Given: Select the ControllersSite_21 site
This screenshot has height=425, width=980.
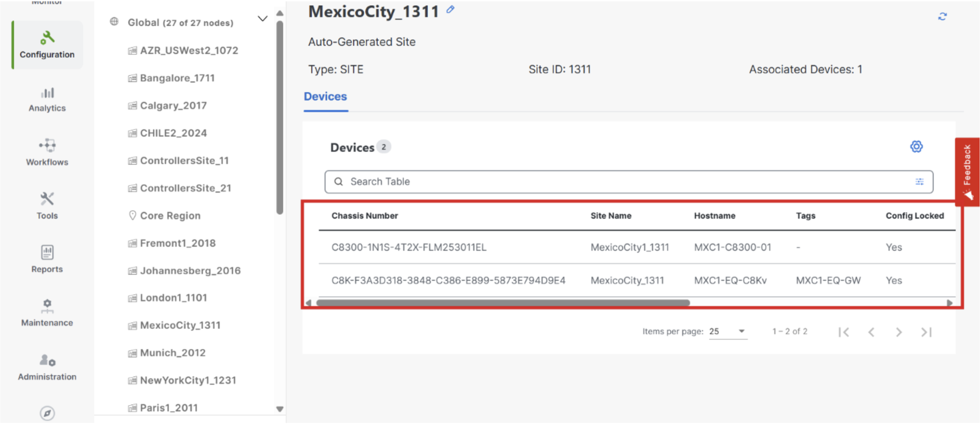Looking at the screenshot, I should click(x=186, y=188).
